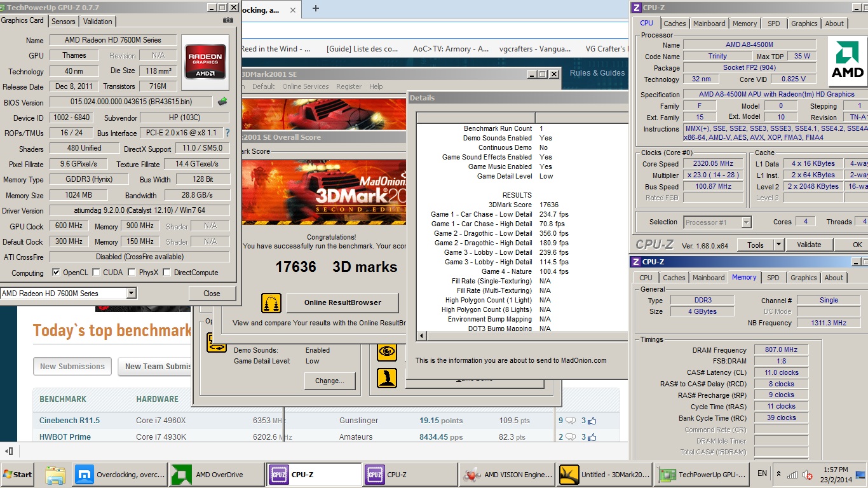Click the Bus Interface question mark icon
Screen dimensions: 868x488
pos(227,133)
